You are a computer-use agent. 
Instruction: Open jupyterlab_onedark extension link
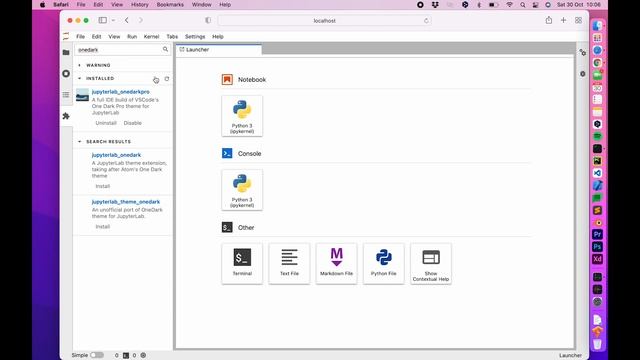(116, 155)
